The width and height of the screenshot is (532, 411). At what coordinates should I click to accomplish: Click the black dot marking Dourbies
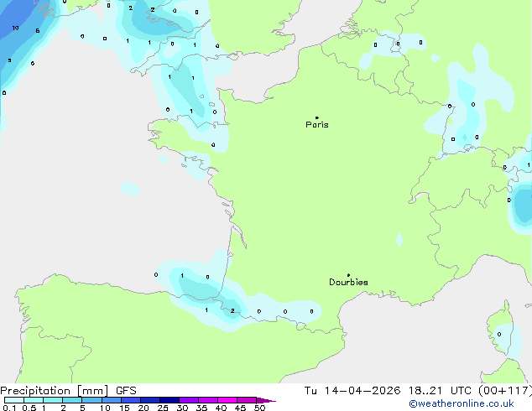(348, 275)
